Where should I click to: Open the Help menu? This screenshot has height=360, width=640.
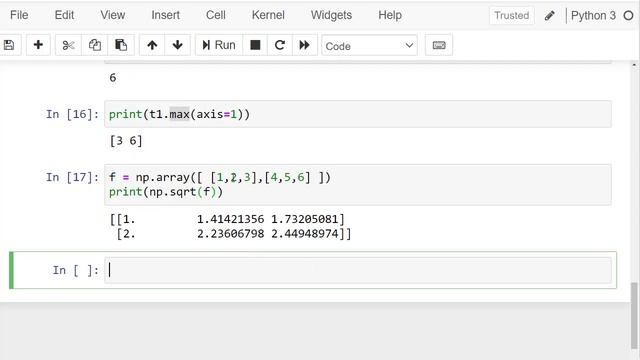pos(390,15)
